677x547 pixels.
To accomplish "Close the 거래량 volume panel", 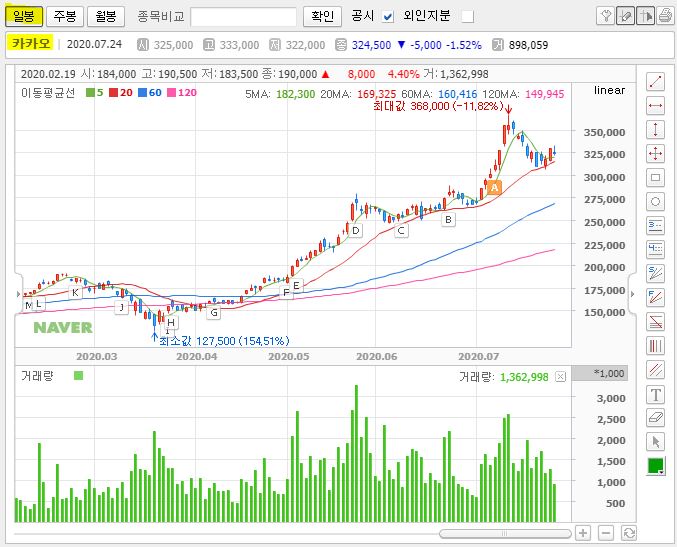I will point(560,377).
